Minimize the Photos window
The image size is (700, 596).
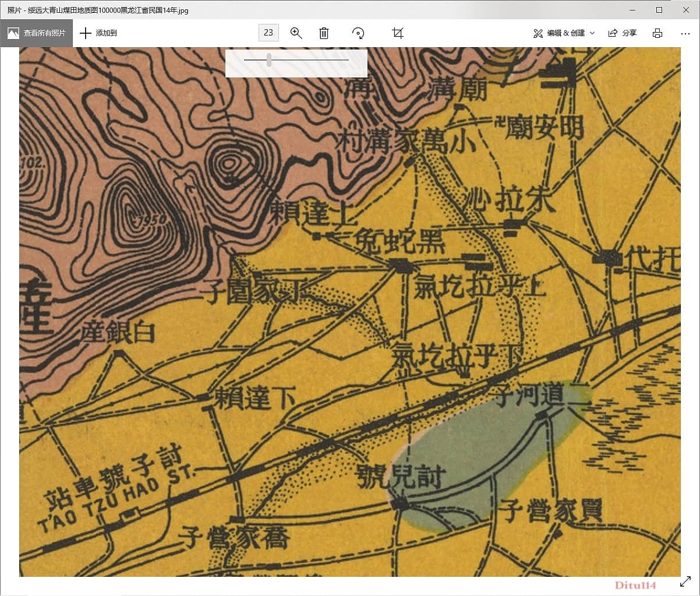633,10
